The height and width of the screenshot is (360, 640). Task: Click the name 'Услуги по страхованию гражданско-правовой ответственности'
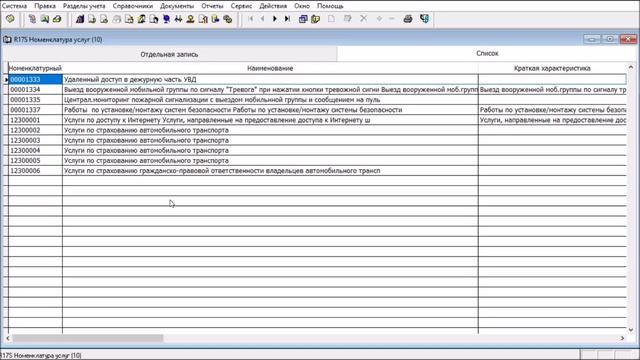click(x=222, y=171)
